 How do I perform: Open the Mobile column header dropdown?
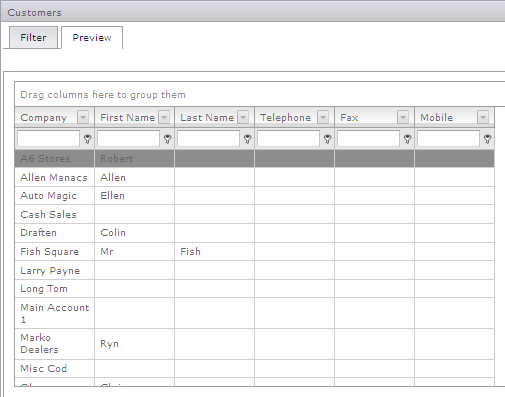(483, 117)
